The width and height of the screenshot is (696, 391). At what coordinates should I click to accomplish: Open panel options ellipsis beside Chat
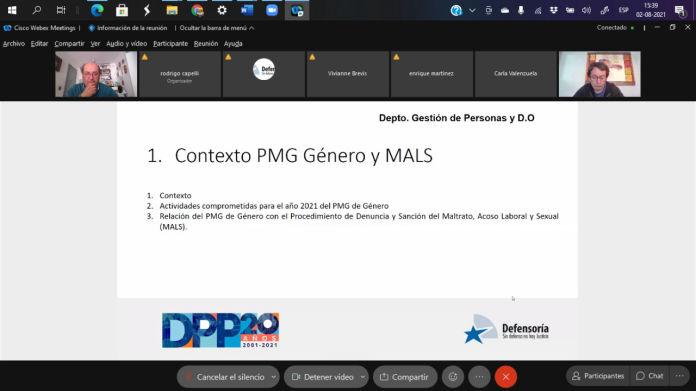pyautogui.click(x=680, y=376)
